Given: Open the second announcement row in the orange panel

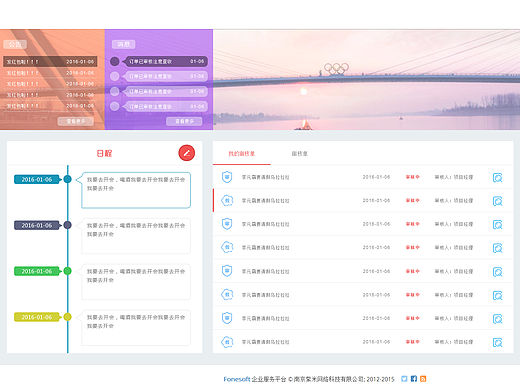Looking at the screenshot, I should point(50,73).
